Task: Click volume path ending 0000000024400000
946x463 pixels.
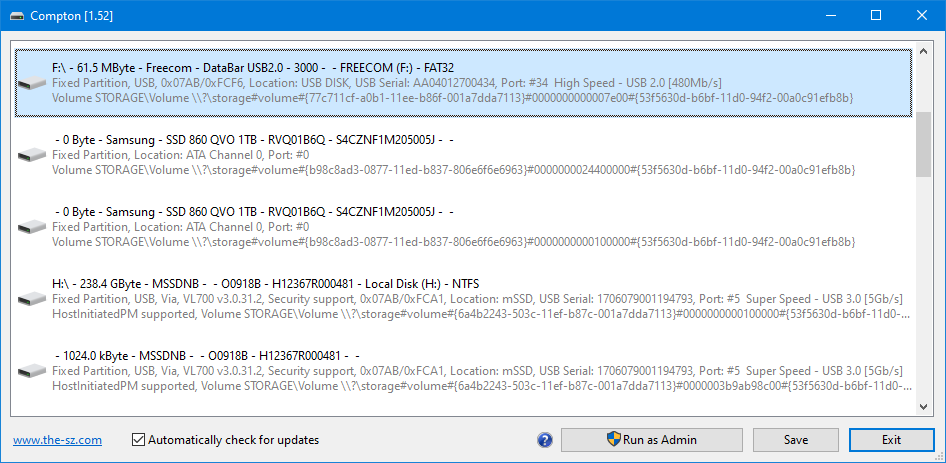Action: pyautogui.click(x=454, y=170)
